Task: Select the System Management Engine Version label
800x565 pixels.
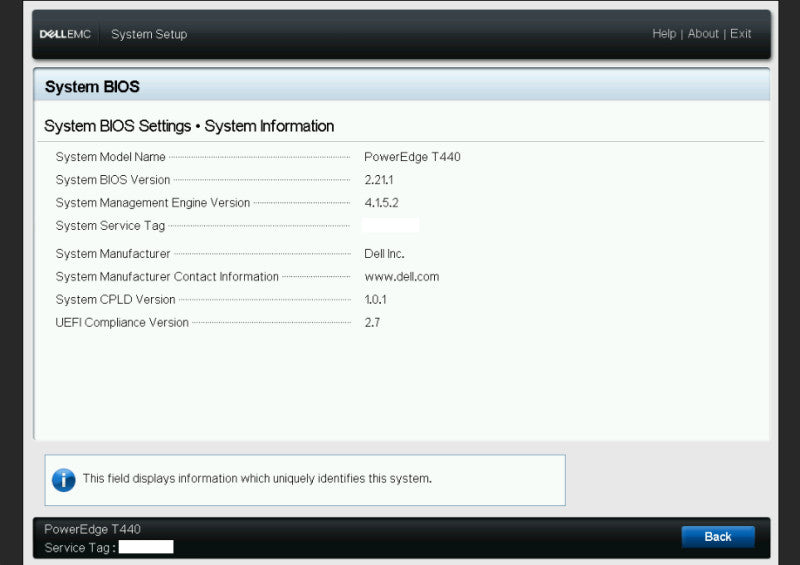Action: click(x=153, y=203)
